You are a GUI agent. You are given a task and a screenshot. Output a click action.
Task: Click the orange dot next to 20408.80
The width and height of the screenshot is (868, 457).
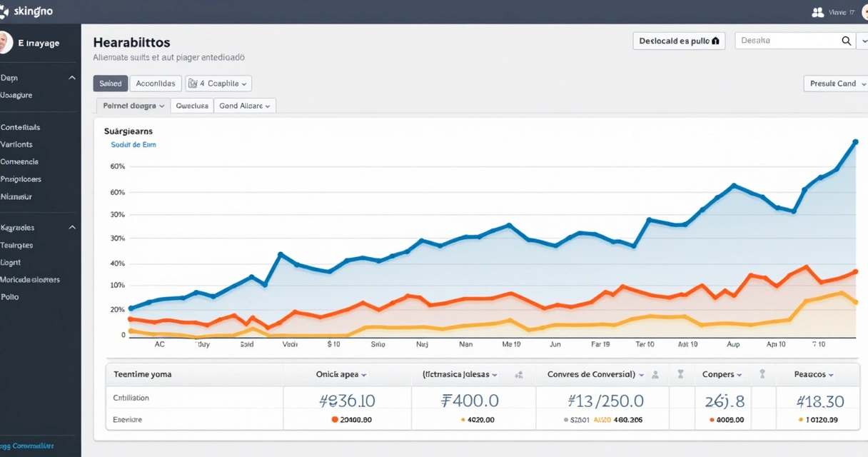tap(335, 420)
